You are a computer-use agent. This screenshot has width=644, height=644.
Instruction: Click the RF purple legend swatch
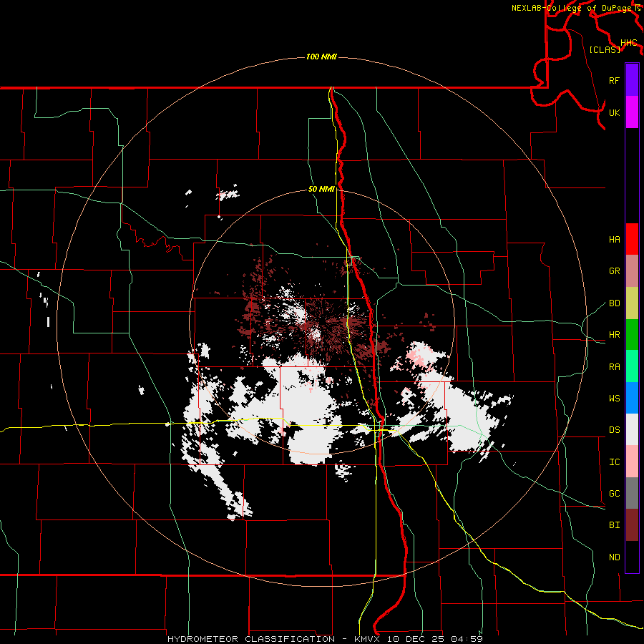point(632,80)
